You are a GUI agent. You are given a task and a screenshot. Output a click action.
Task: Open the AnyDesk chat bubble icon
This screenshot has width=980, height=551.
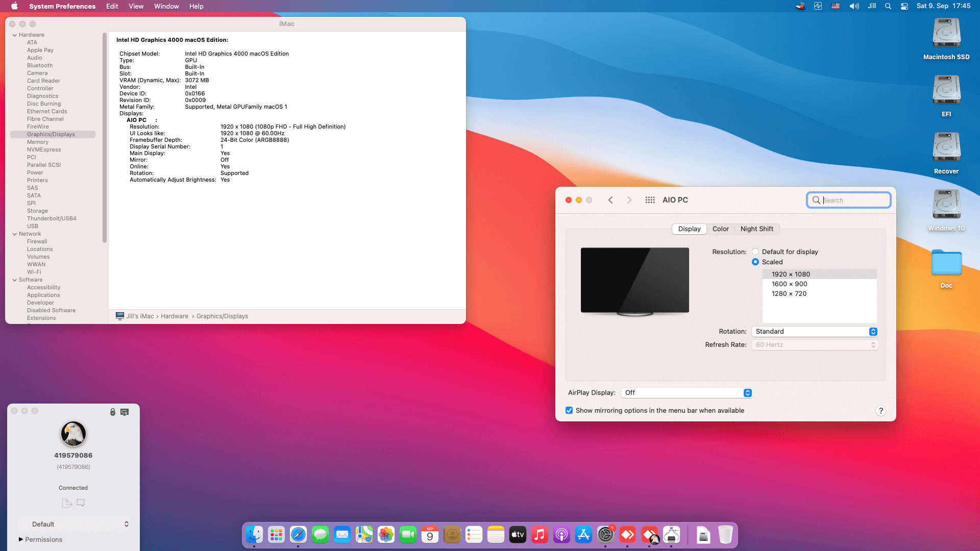coord(81,503)
